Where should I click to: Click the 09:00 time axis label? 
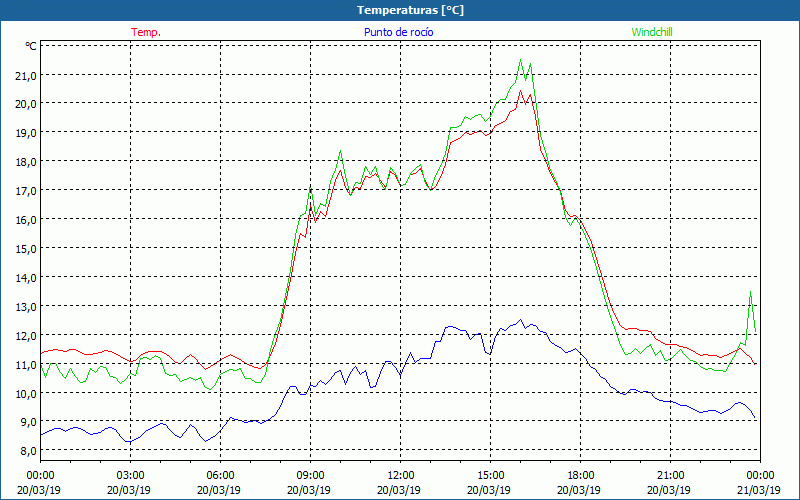click(x=310, y=475)
